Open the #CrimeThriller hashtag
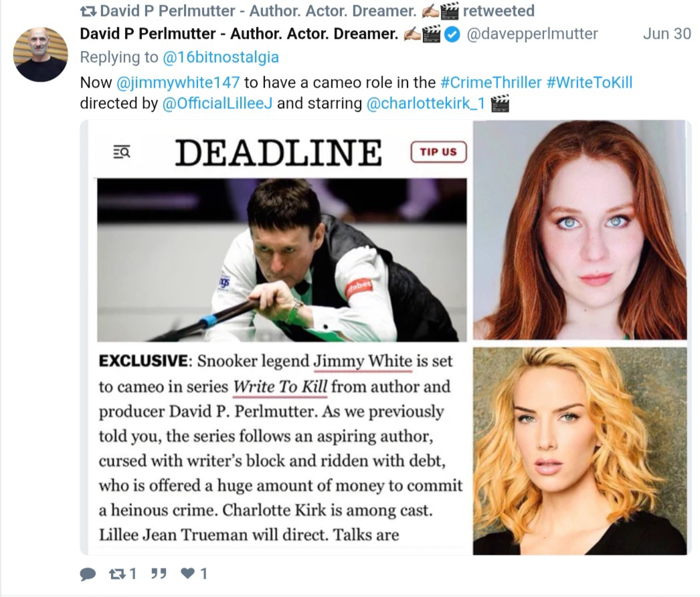 tap(491, 82)
